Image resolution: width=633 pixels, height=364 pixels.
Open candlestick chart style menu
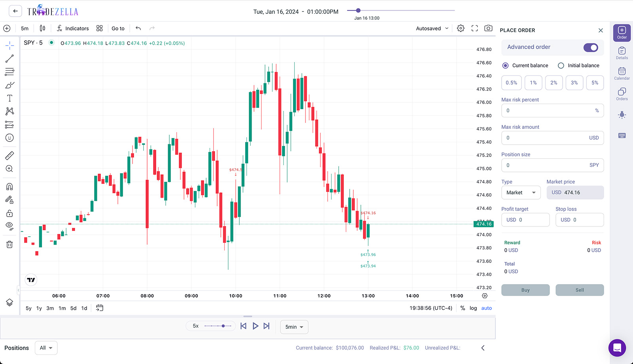coord(42,28)
